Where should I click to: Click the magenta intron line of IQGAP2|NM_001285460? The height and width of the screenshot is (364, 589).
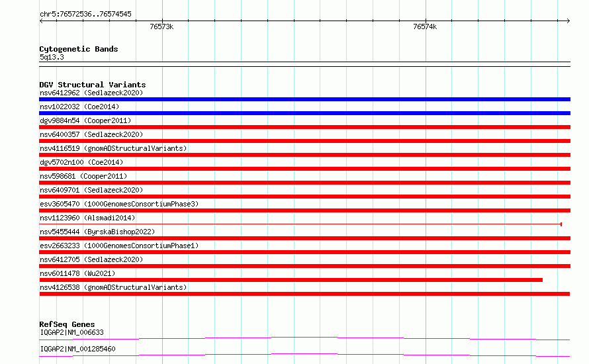click(304, 355)
